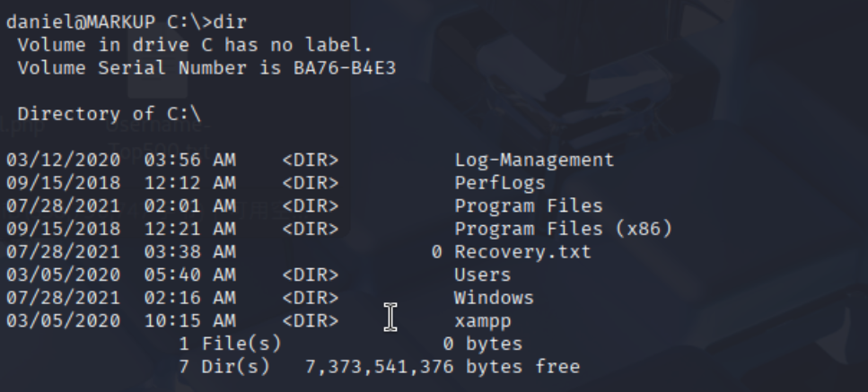Screen dimensions: 868x392
Task: Click the Log-Management directory name
Action: [x=534, y=160]
